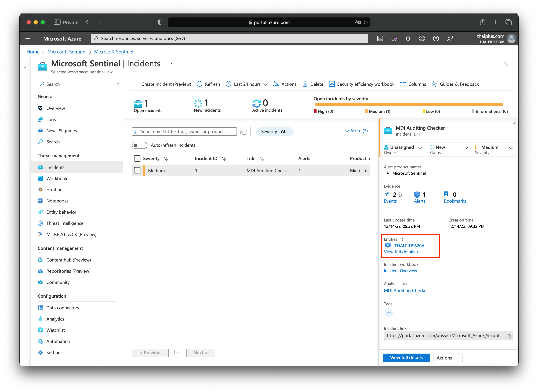Click the copy incident link icon

tap(508, 336)
